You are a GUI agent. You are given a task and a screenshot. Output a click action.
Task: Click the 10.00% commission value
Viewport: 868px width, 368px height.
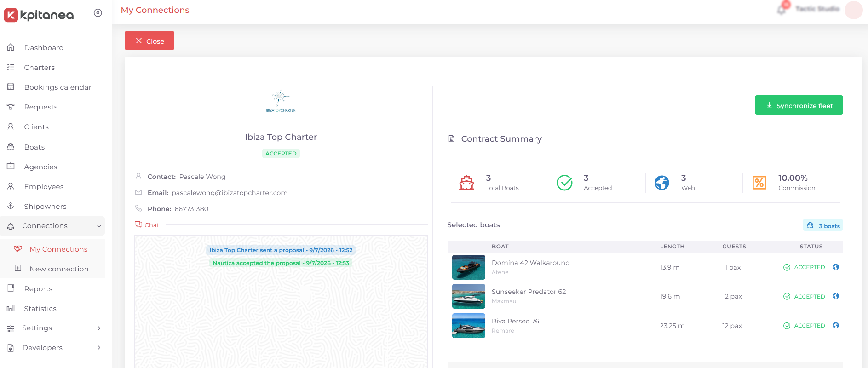793,178
